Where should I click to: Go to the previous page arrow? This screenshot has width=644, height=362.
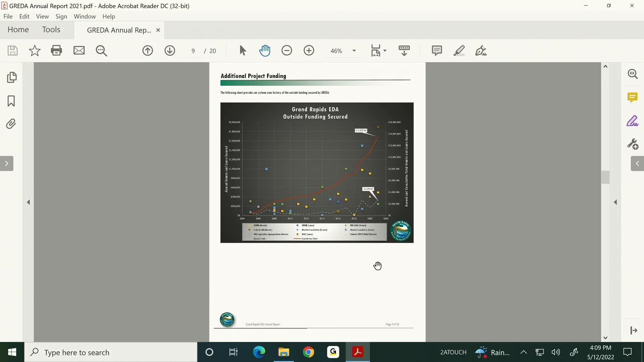[148, 51]
